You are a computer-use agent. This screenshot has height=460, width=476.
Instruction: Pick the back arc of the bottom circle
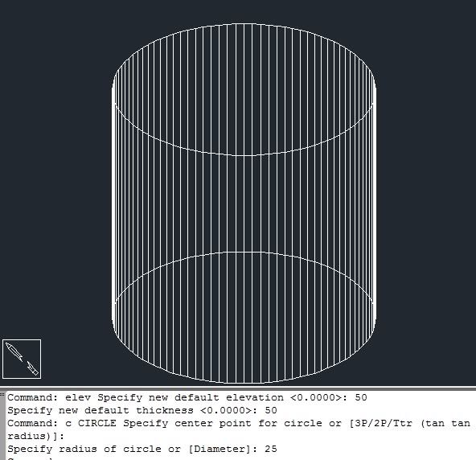(244, 253)
